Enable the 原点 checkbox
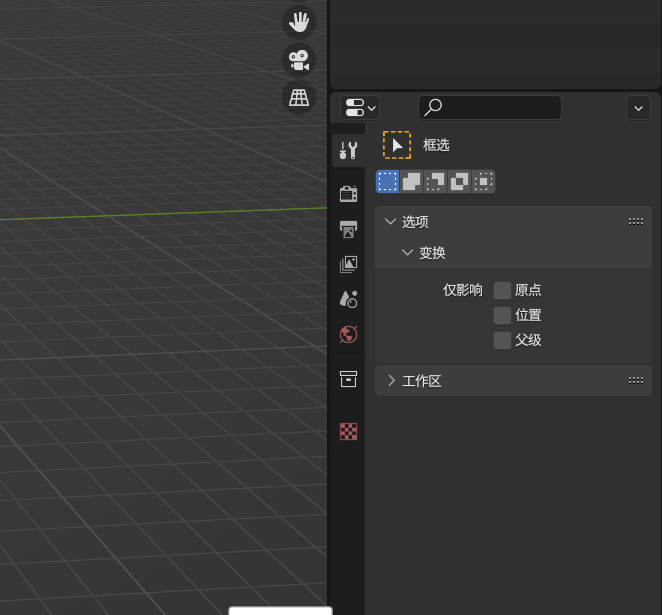 pyautogui.click(x=502, y=290)
